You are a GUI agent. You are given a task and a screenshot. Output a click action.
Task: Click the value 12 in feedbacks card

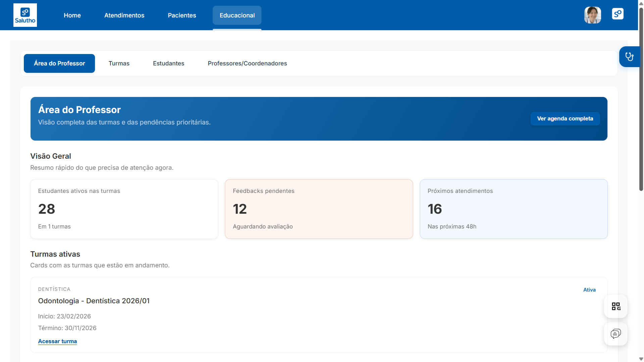(240, 209)
